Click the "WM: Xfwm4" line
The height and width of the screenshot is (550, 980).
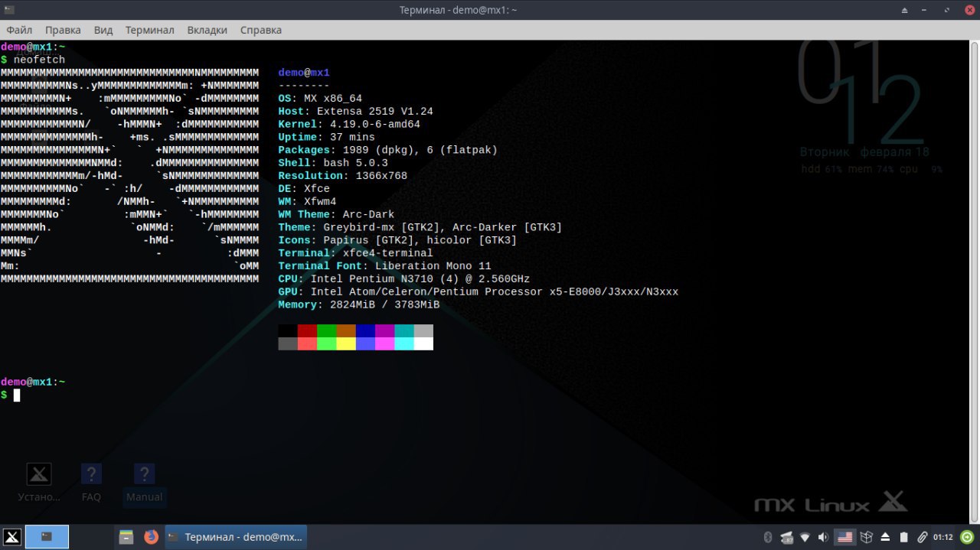pos(307,202)
